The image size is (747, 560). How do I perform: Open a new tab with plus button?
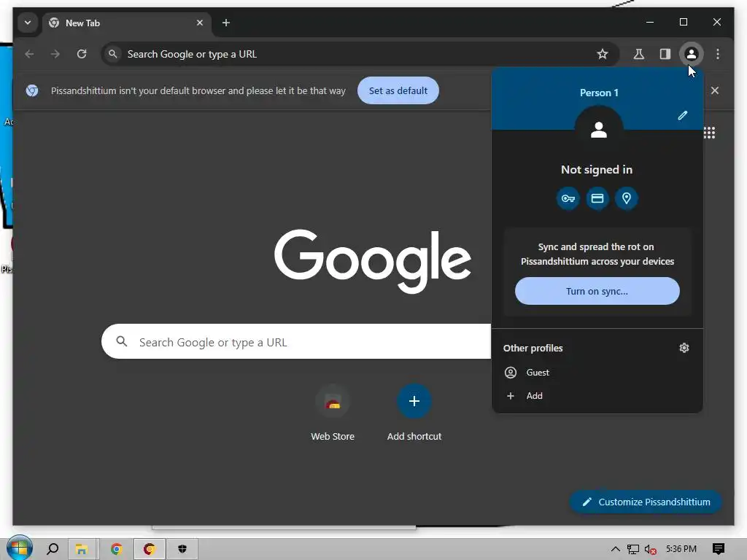click(226, 23)
